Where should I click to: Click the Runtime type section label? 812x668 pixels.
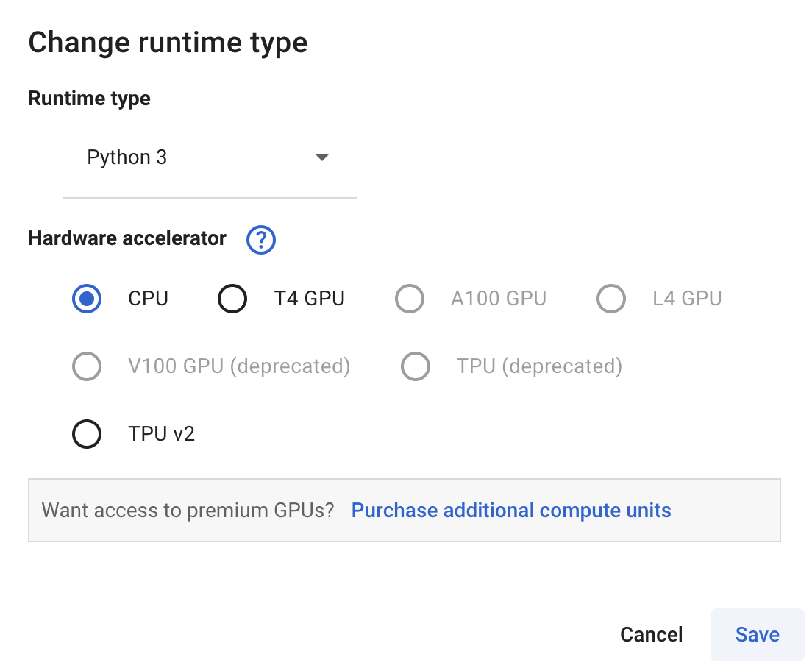coord(89,99)
